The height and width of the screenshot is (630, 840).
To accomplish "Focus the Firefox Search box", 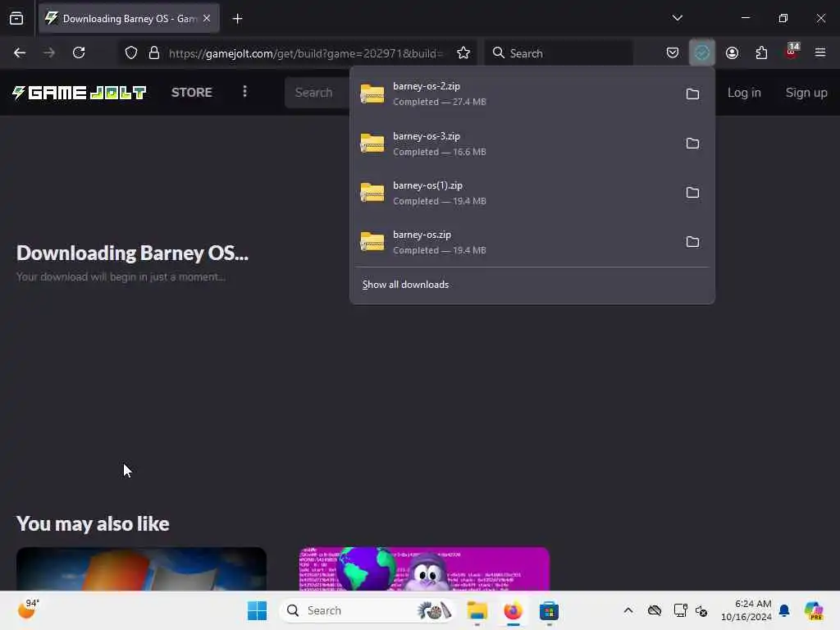I will click(559, 53).
